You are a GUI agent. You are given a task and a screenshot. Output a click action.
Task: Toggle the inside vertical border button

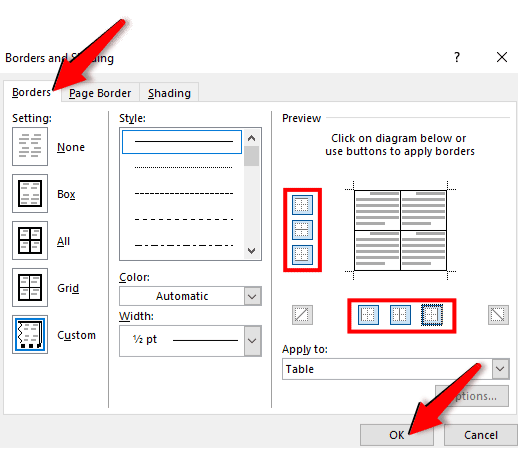(400, 314)
